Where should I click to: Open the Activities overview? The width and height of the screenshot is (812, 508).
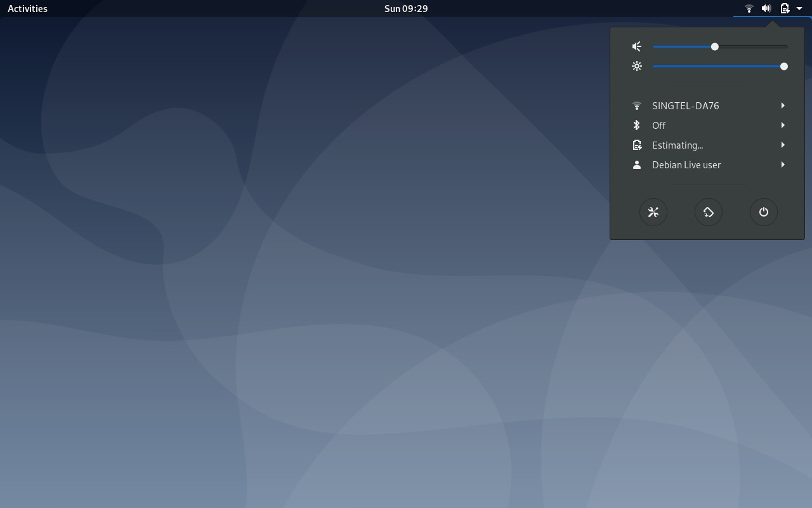point(27,8)
